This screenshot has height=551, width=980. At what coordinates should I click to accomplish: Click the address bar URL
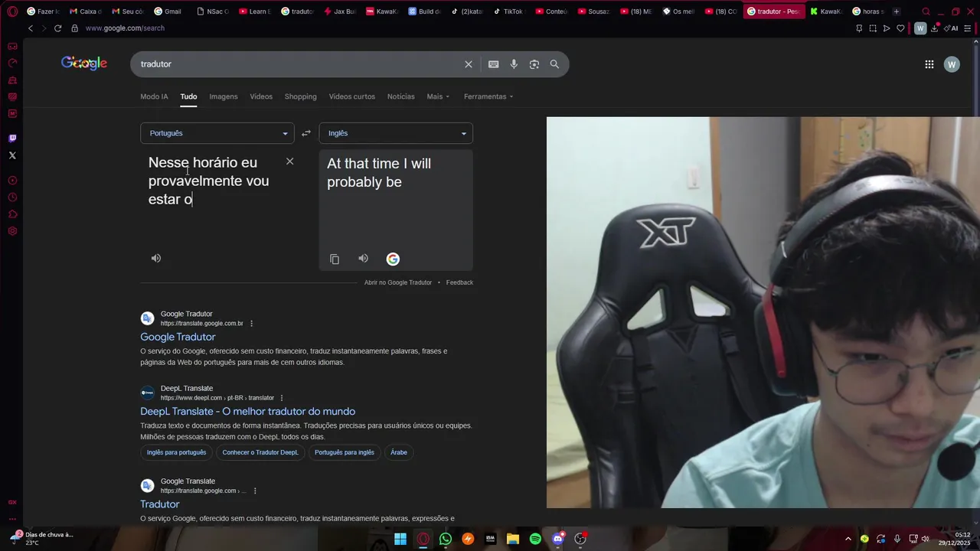(x=125, y=28)
